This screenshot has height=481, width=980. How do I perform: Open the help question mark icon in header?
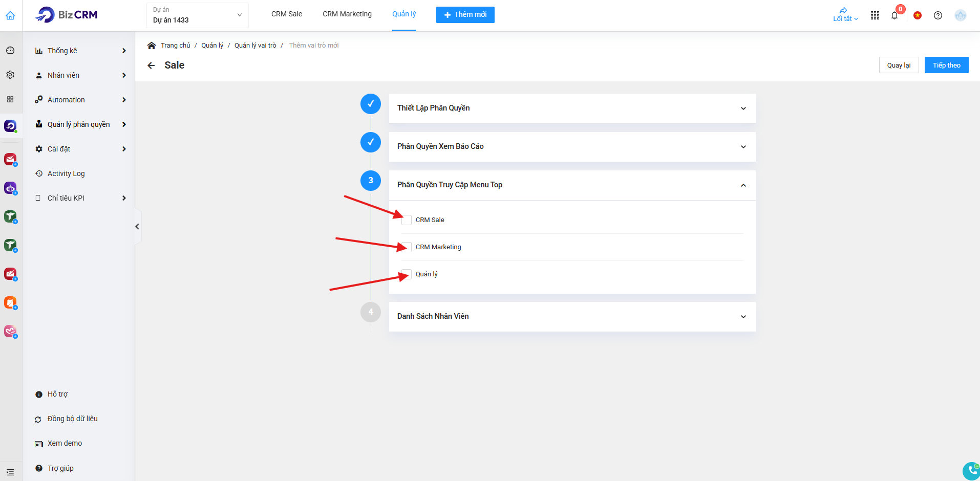coord(938,15)
